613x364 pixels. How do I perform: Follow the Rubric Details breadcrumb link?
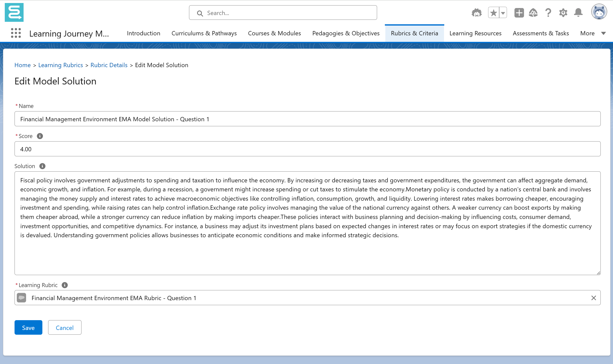click(109, 65)
